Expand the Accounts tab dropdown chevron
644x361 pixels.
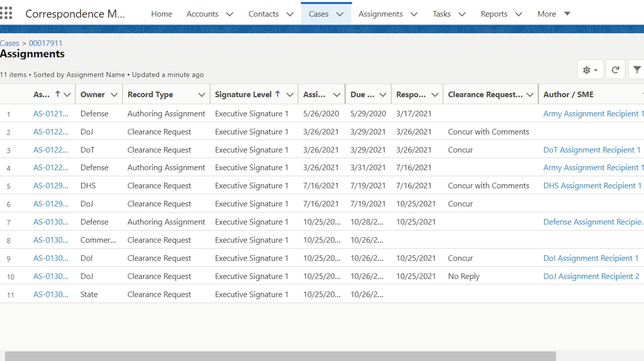click(229, 14)
